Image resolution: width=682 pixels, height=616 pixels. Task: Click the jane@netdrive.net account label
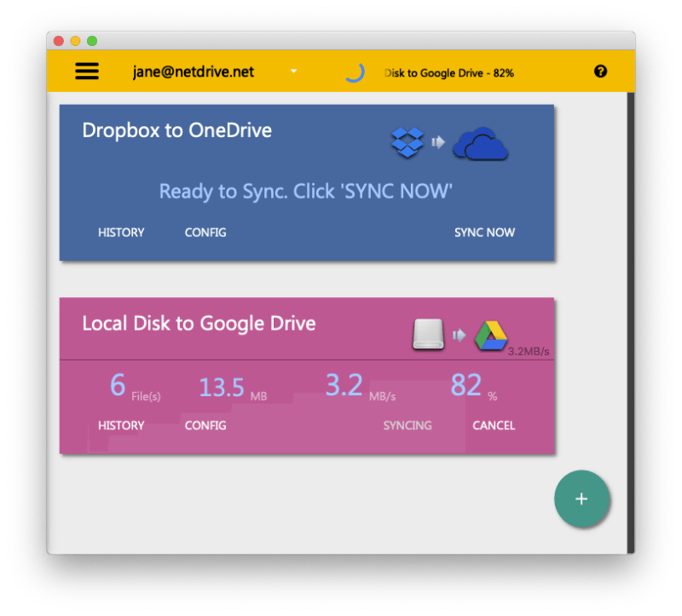[194, 72]
